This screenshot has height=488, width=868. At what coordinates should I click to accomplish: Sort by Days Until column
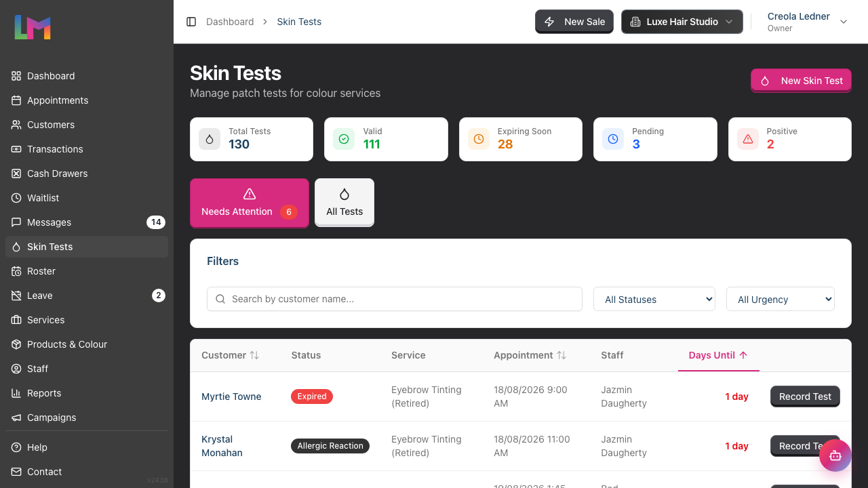tap(719, 355)
